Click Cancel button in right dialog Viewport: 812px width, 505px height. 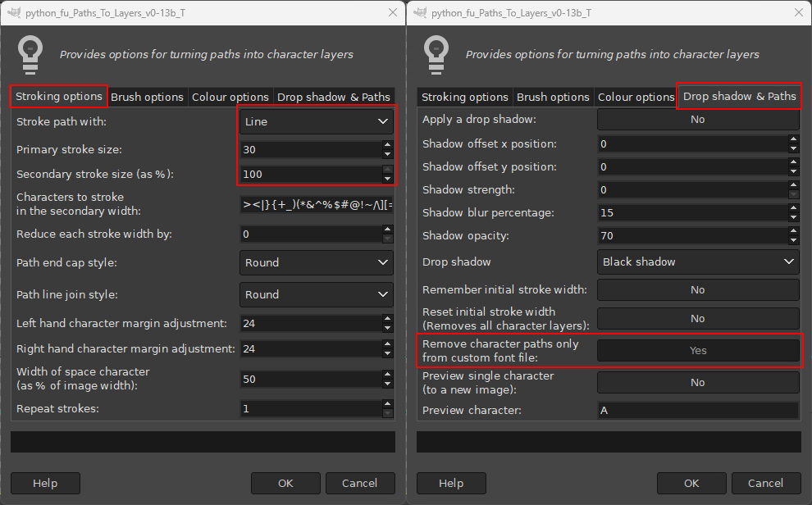[x=766, y=483]
